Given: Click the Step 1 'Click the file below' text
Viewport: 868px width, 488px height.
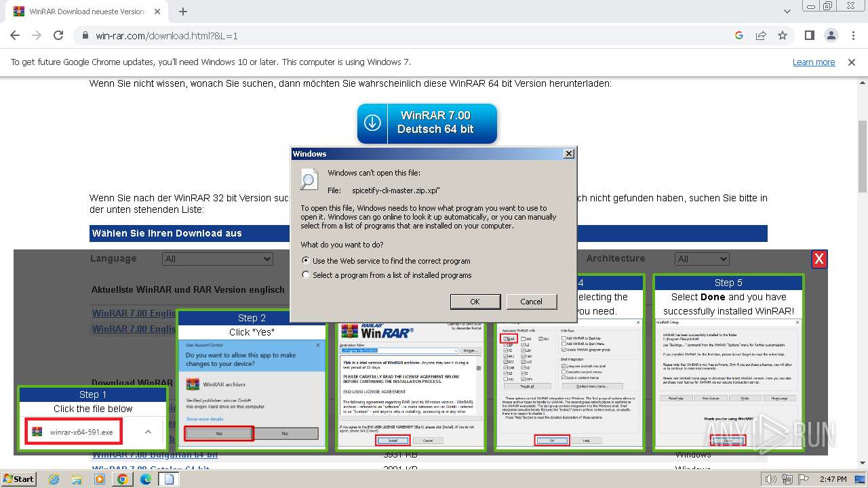Looking at the screenshot, I should click(x=93, y=409).
